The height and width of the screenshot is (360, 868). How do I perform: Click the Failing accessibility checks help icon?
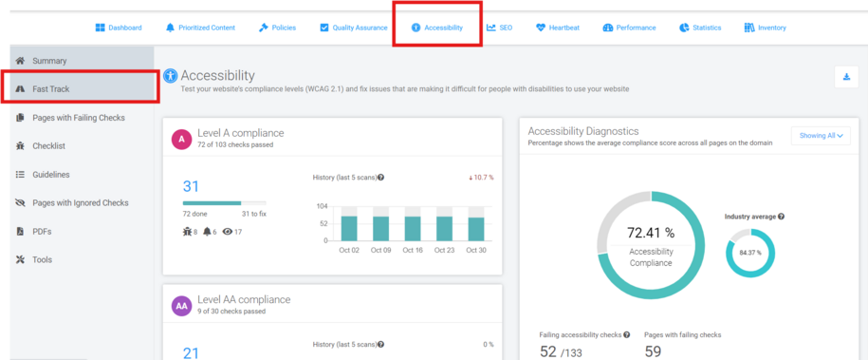tap(627, 335)
